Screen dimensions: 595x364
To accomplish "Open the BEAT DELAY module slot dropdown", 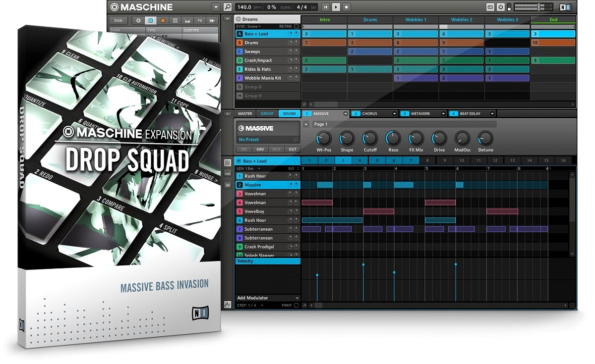I will pos(491,113).
